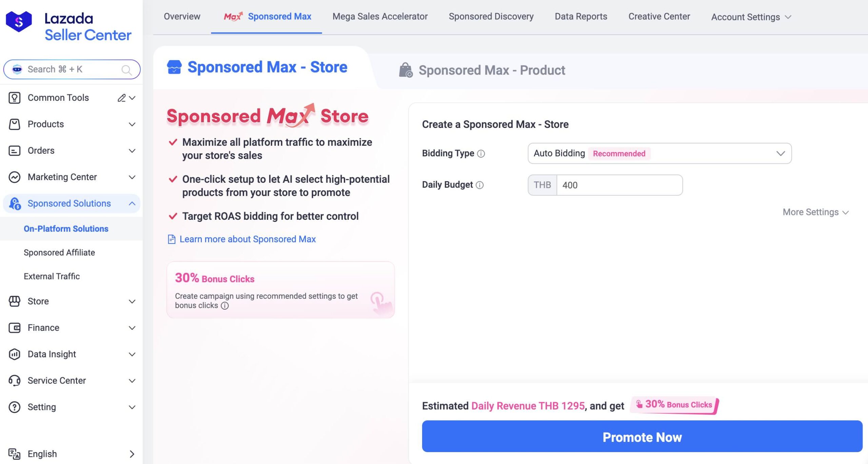Click the Daily Budget input field
This screenshot has height=464, width=868.
pos(619,185)
